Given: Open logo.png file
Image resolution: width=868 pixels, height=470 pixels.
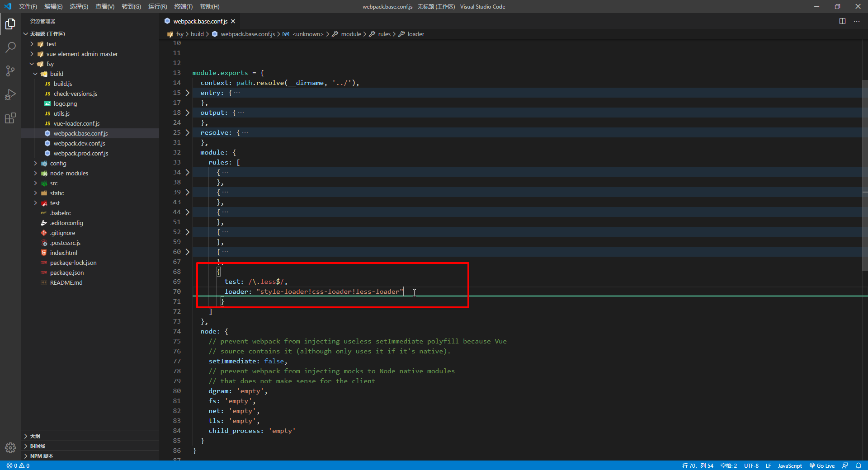Looking at the screenshot, I should coord(90,103).
